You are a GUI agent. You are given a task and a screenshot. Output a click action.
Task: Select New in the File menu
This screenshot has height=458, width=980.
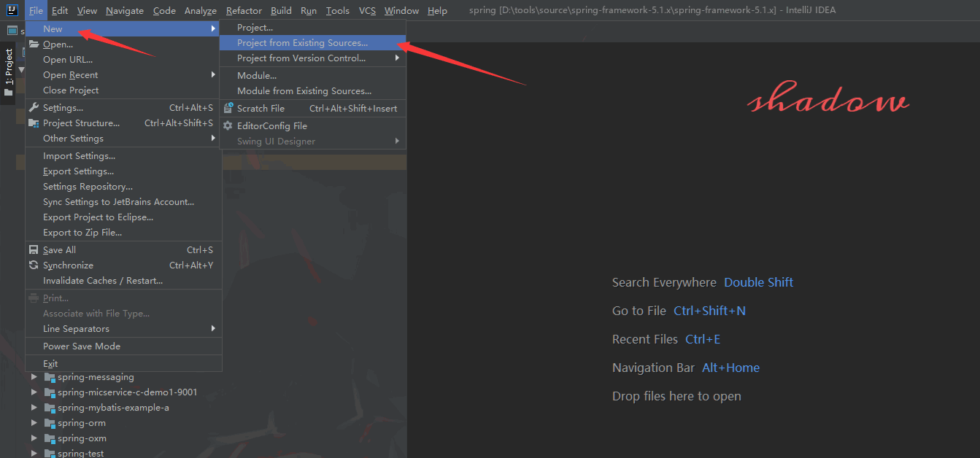click(123, 28)
